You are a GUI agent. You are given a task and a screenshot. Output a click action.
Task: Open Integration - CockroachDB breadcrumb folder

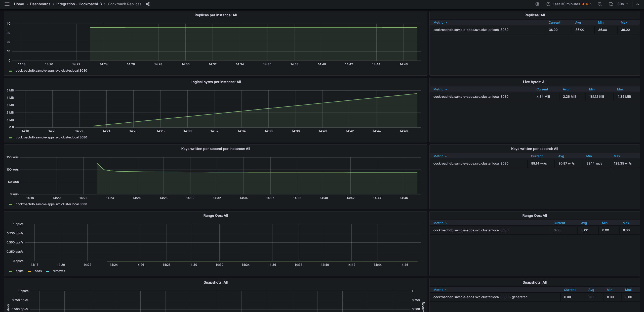point(79,4)
